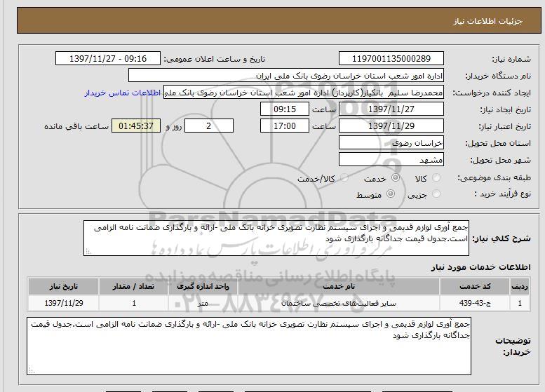Click the creation date field 1397/11/27
This screenshot has width=545, height=392.
[x=391, y=109]
